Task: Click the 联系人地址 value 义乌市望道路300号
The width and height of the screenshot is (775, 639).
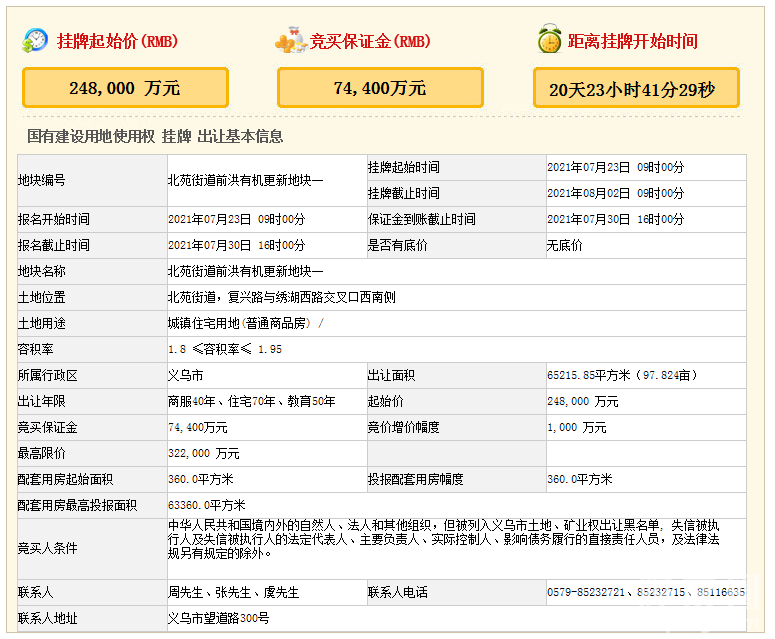Action: (218, 618)
